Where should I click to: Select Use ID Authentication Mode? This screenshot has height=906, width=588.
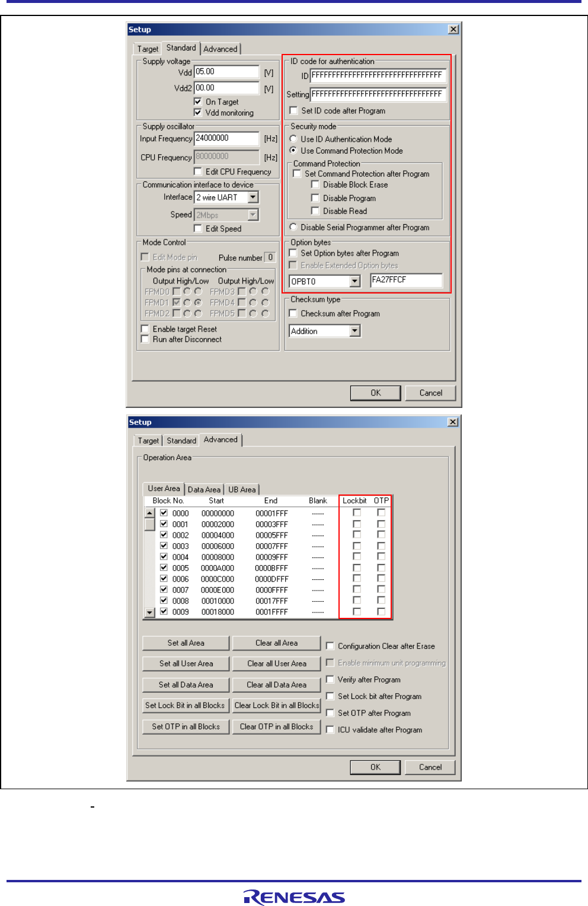(293, 139)
